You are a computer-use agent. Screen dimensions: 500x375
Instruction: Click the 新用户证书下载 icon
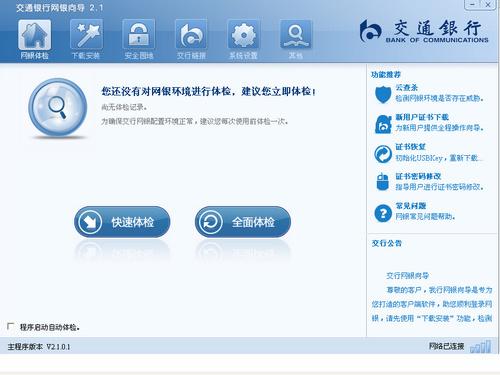(x=383, y=124)
